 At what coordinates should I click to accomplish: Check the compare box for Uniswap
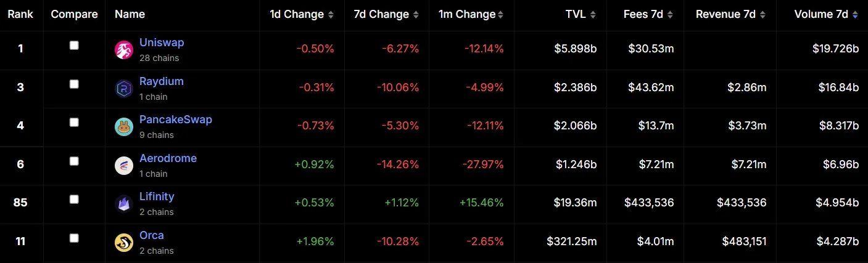click(x=74, y=45)
